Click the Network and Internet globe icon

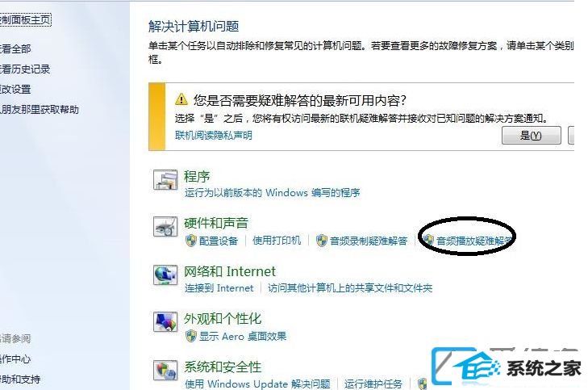click(x=165, y=275)
